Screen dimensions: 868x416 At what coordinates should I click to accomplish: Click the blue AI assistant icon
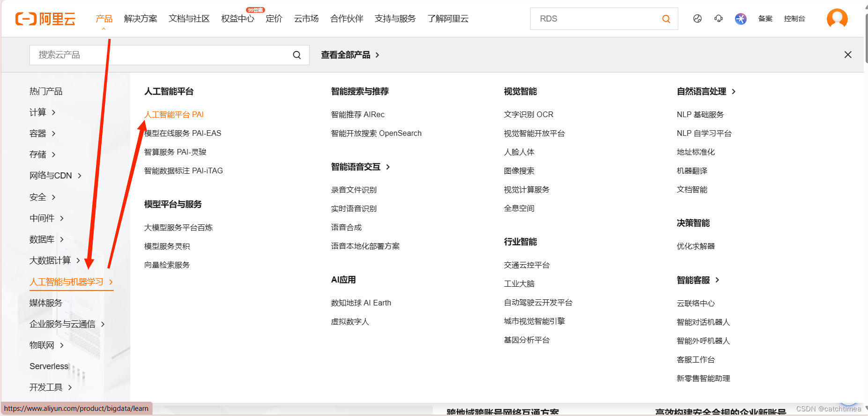click(x=740, y=19)
